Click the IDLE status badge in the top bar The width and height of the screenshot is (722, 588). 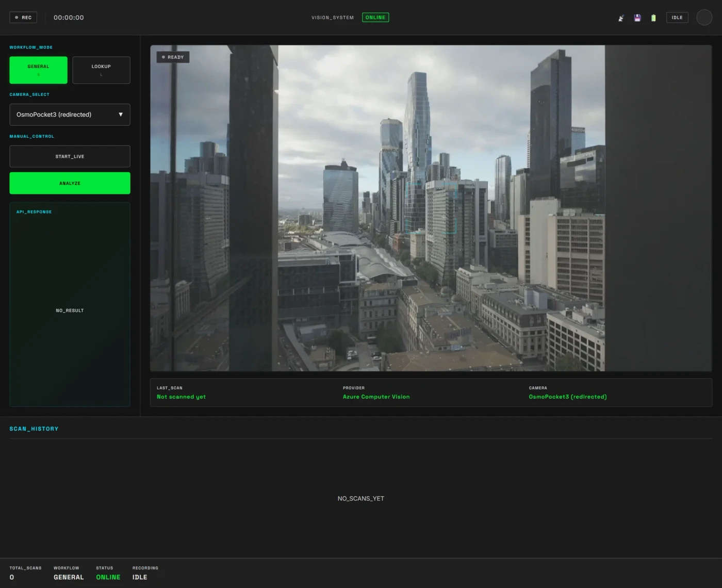point(677,17)
